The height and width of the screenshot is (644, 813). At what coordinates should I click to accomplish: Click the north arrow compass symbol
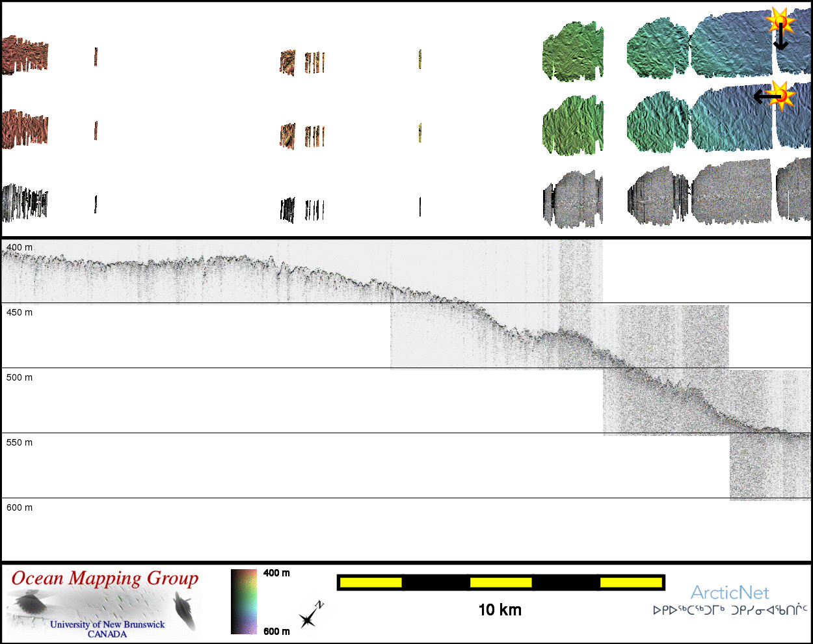coord(310,615)
